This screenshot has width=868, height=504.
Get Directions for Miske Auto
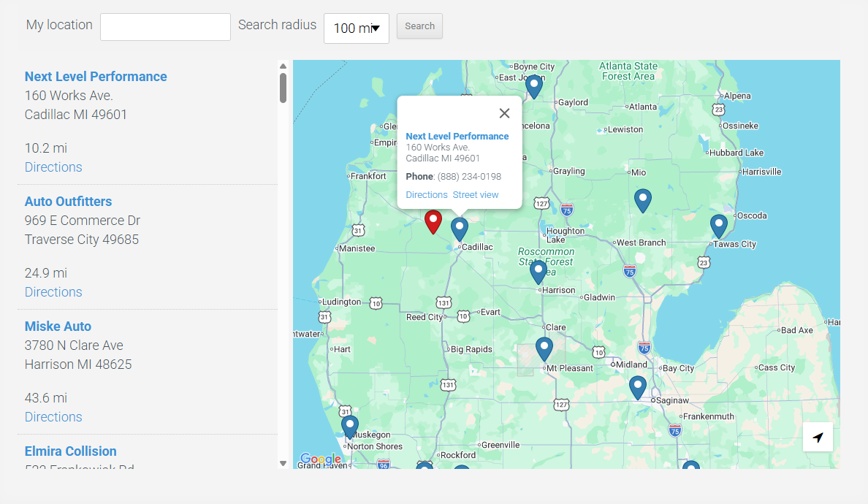(x=53, y=417)
